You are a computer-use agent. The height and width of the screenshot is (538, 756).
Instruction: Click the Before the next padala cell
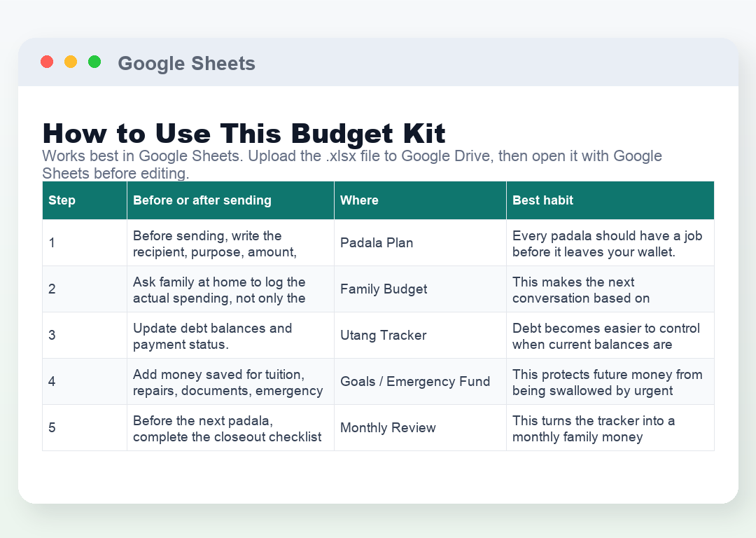(x=230, y=427)
